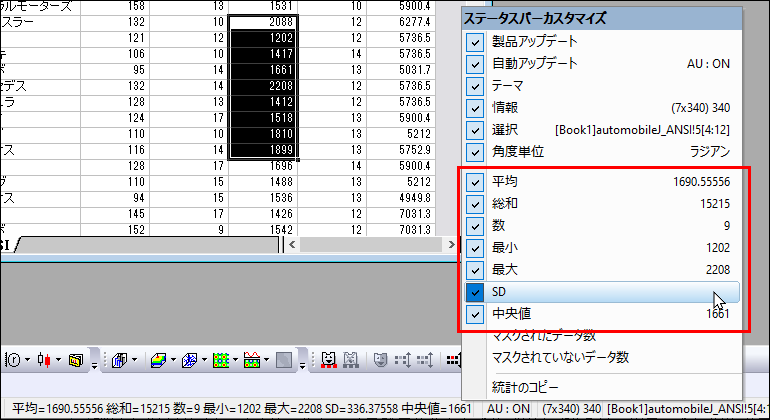Viewport: 770px width, 420px height.
Task: Click the red cat image icon
Action: pyautogui.click(x=328, y=360)
